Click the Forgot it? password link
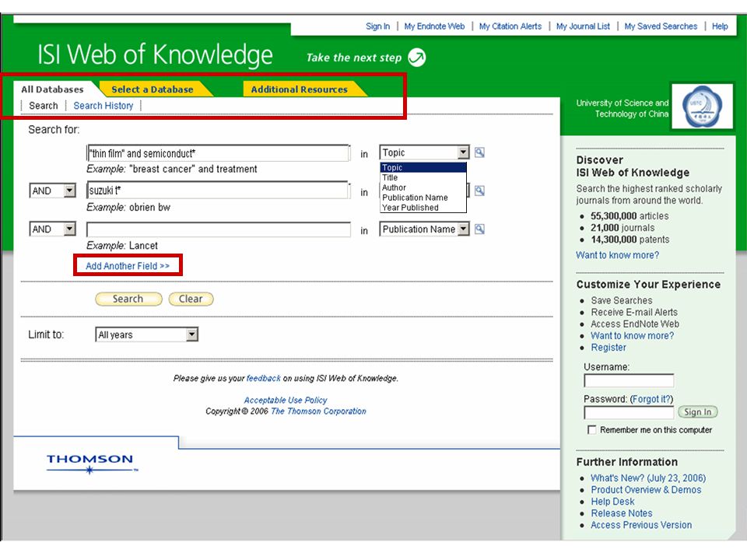The width and height of the screenshot is (747, 560). 651,399
